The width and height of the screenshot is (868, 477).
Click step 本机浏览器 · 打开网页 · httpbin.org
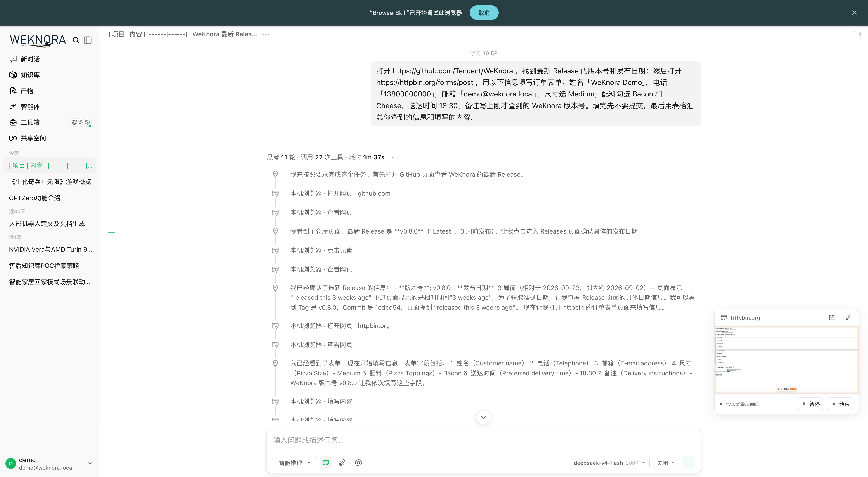pyautogui.click(x=340, y=326)
